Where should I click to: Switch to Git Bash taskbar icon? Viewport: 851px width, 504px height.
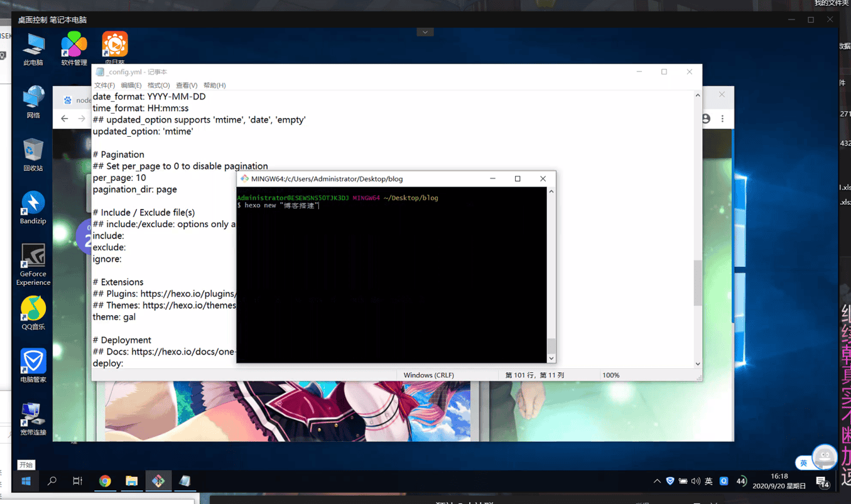pyautogui.click(x=158, y=481)
